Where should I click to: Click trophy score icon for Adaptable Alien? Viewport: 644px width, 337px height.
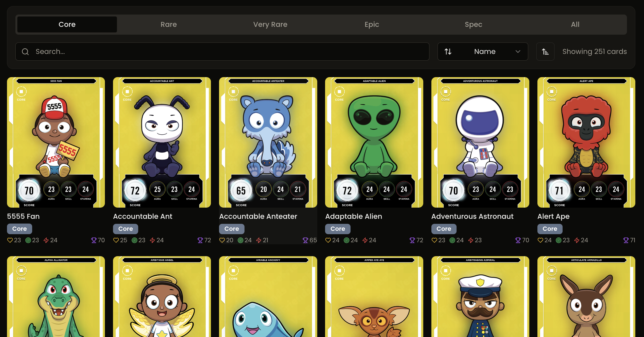tap(412, 240)
